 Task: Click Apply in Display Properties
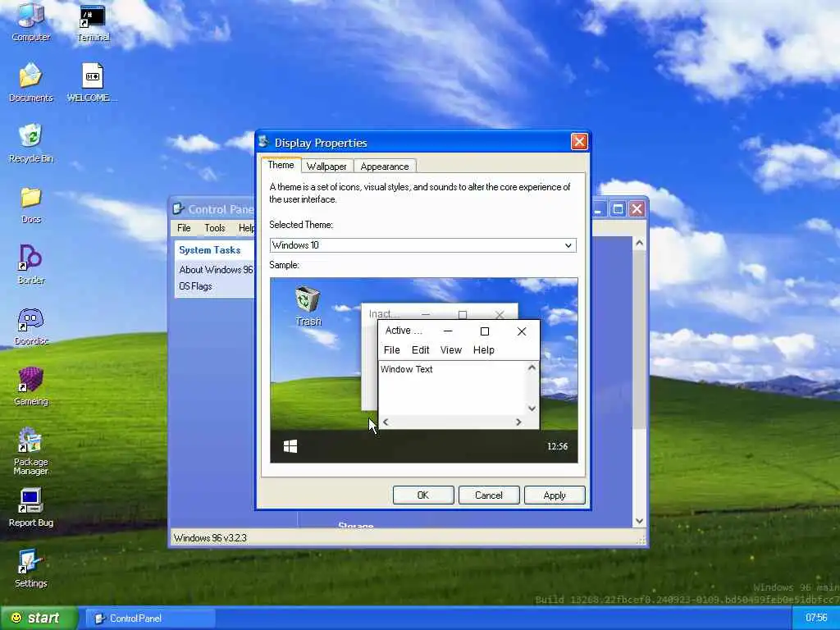[x=555, y=495]
